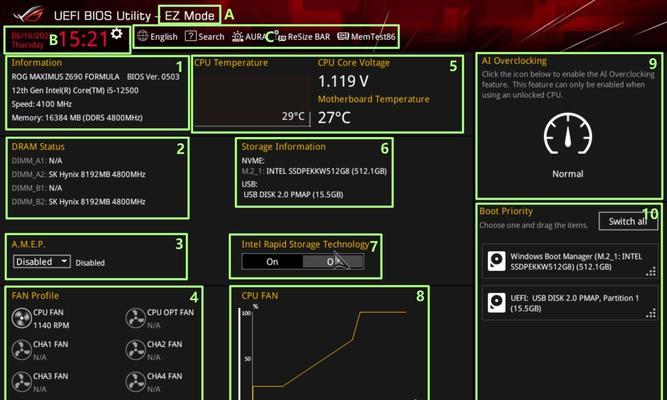Click the clock showing 15:21
Image resolution: width=667 pixels, height=400 pixels.
(x=83, y=39)
